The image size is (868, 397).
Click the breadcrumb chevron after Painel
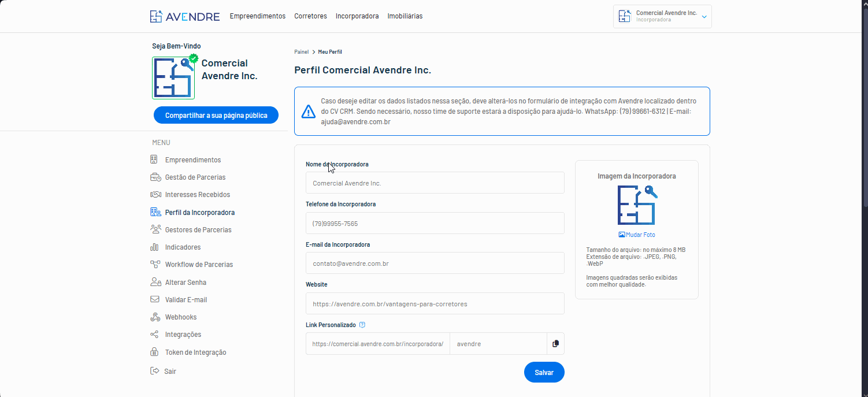coord(314,52)
